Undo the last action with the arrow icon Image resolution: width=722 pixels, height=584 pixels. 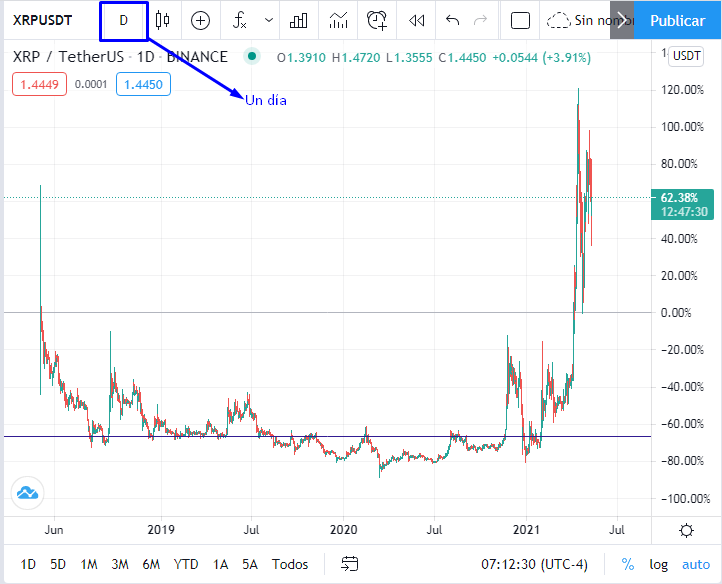click(453, 20)
